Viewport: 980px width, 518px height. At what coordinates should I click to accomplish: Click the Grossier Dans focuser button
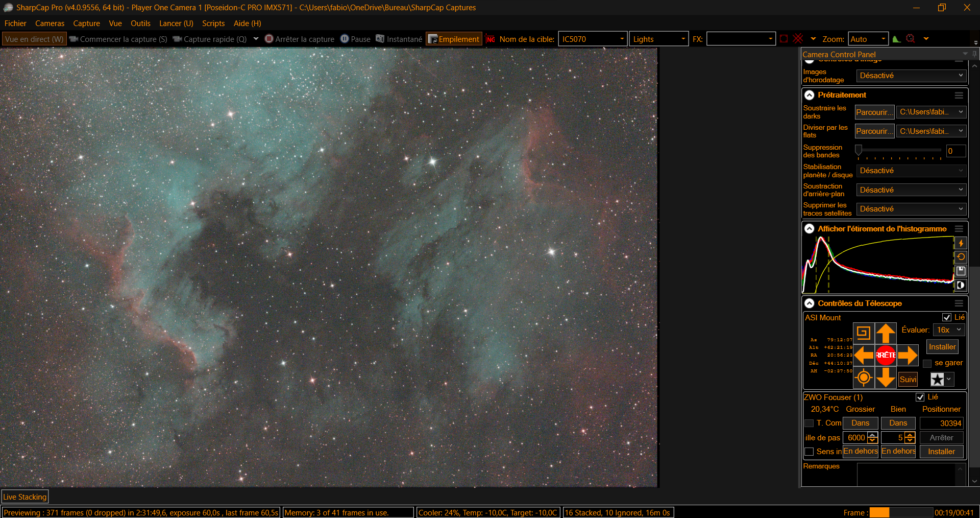pyautogui.click(x=860, y=423)
